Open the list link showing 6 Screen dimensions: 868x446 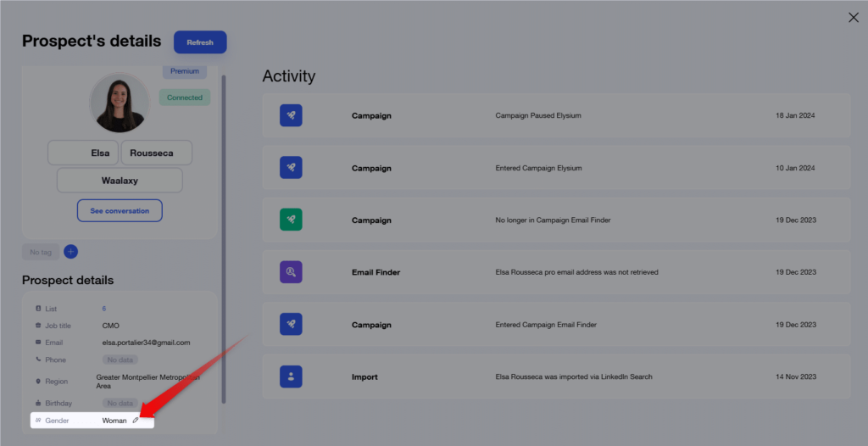pyautogui.click(x=104, y=309)
